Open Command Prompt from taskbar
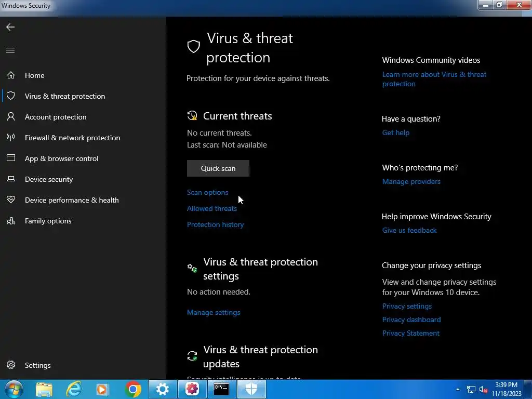Screen dimensions: 532x399 tap(221, 389)
